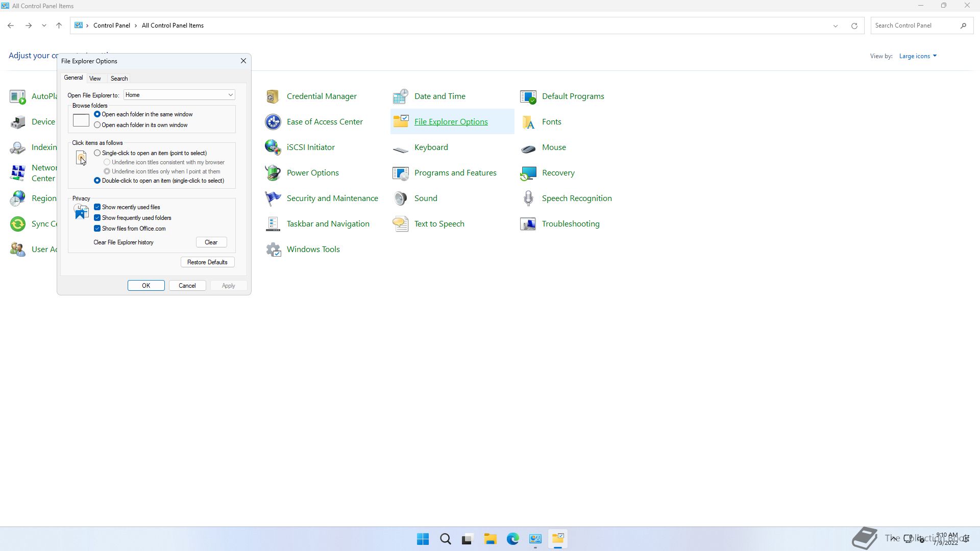Viewport: 980px width, 551px height.
Task: Refresh the Control Panel address bar
Action: click(854, 26)
